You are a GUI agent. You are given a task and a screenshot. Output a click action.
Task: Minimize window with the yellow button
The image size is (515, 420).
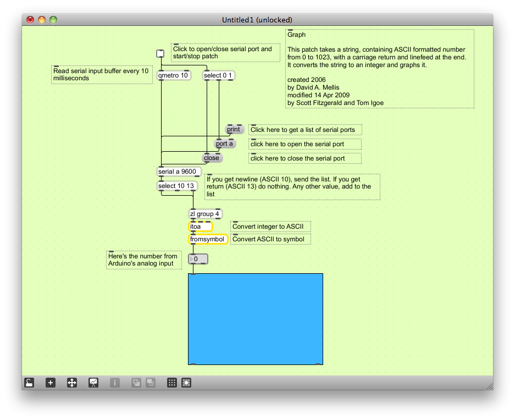(x=42, y=20)
